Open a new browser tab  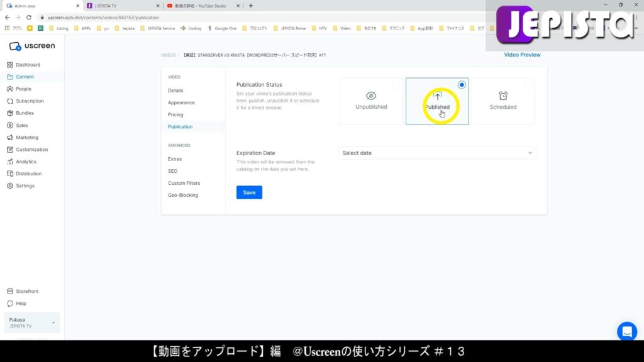click(250, 6)
